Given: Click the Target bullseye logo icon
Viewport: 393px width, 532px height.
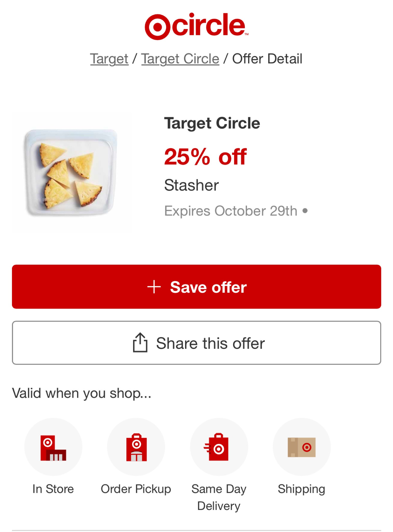Looking at the screenshot, I should click(x=157, y=26).
